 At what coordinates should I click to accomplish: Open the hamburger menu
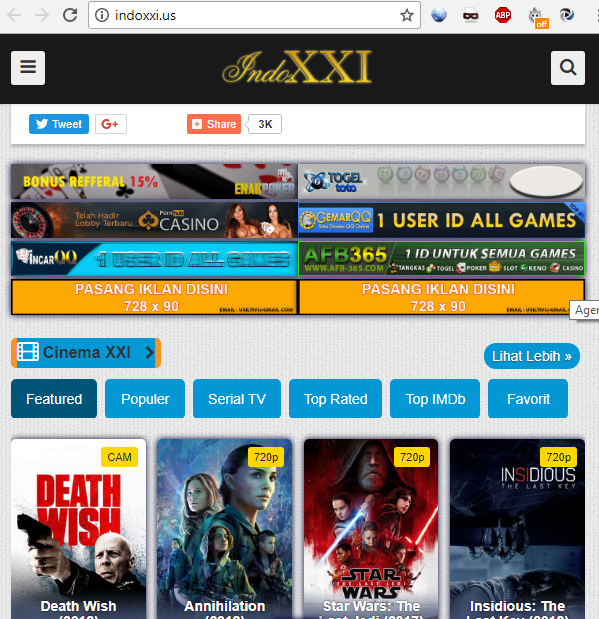coord(28,68)
